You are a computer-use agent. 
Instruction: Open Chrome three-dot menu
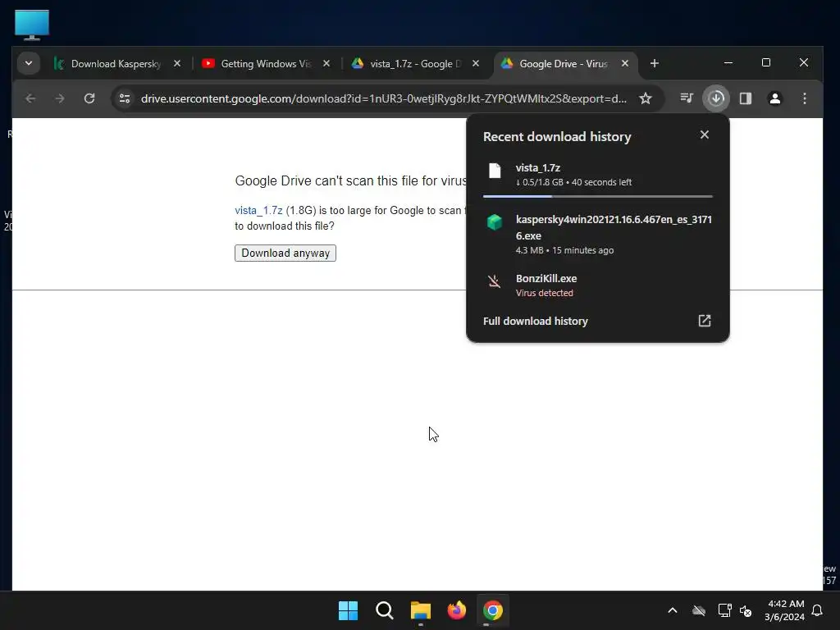tap(805, 98)
